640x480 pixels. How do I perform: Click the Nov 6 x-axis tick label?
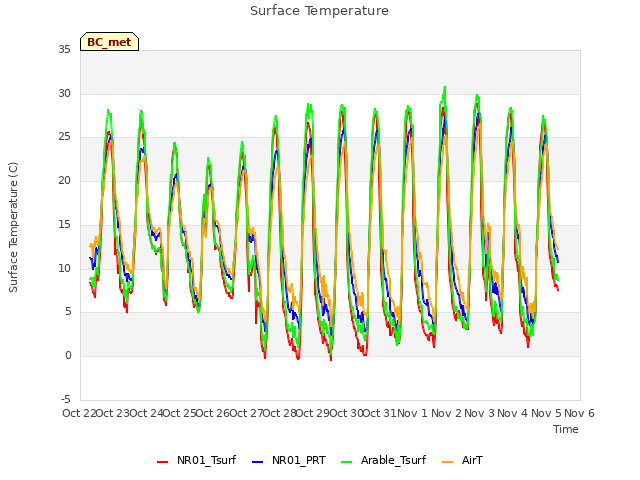coord(580,413)
